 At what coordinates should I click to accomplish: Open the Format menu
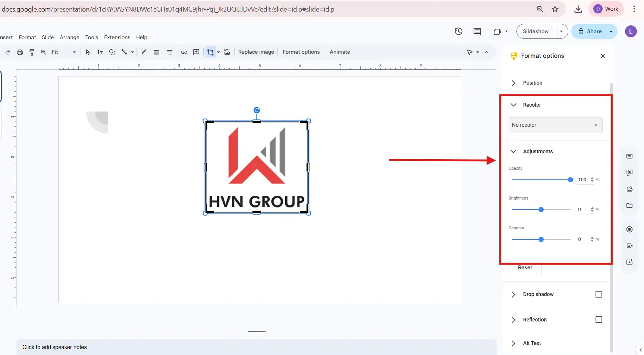(27, 37)
